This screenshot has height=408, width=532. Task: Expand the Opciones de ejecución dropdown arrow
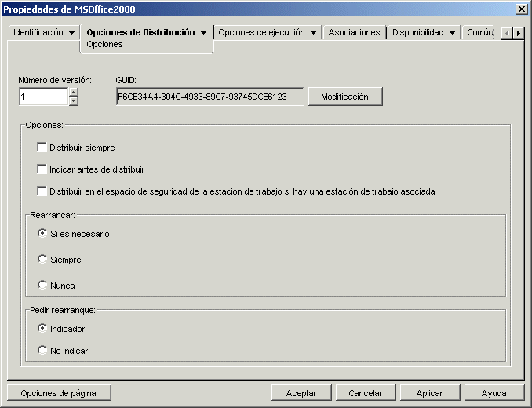pos(313,33)
